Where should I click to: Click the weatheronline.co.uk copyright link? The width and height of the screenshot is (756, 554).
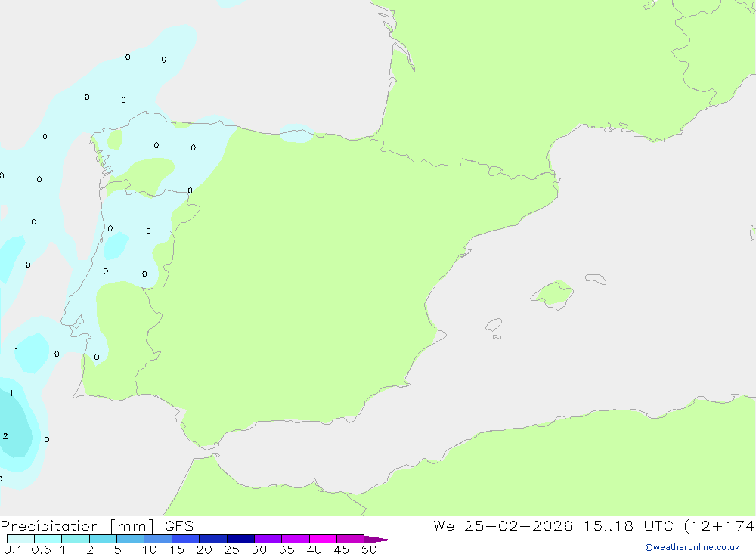(x=692, y=547)
